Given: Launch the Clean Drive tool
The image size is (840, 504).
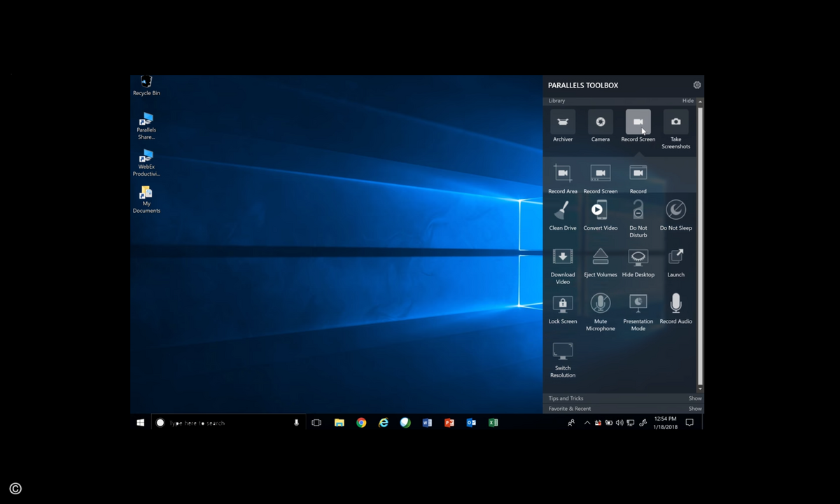Looking at the screenshot, I should 563,215.
